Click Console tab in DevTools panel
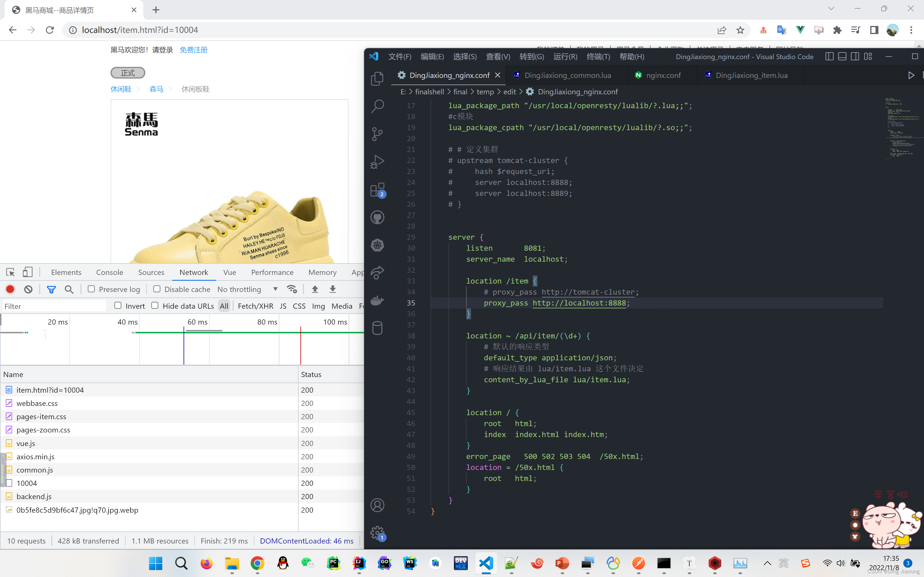Screen dimensions: 924x577 pos(110,272)
